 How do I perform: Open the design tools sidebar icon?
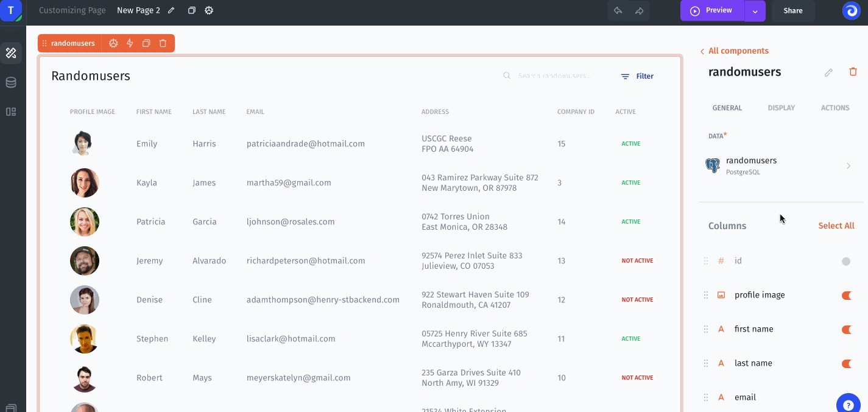click(11, 53)
